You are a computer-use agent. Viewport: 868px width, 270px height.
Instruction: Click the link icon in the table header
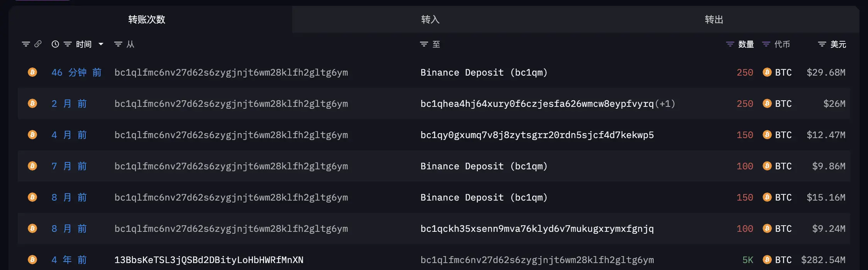point(38,44)
